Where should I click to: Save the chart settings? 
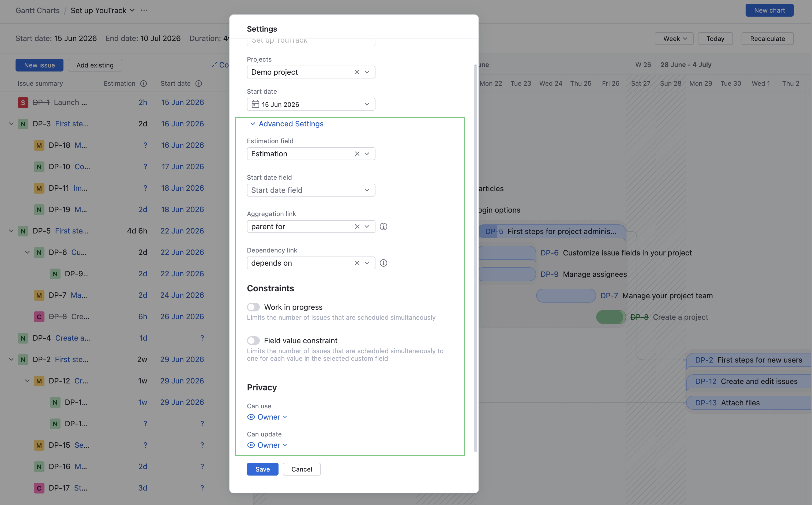coord(262,469)
